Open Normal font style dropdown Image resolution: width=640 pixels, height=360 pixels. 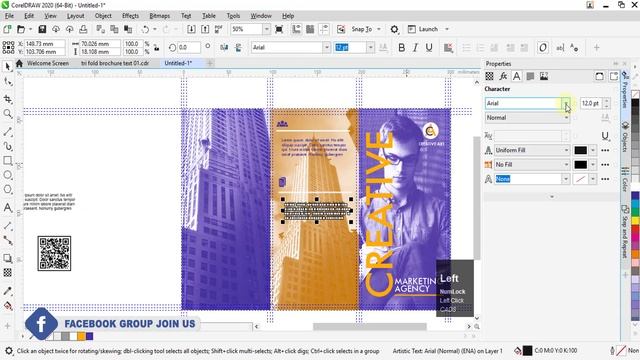566,118
